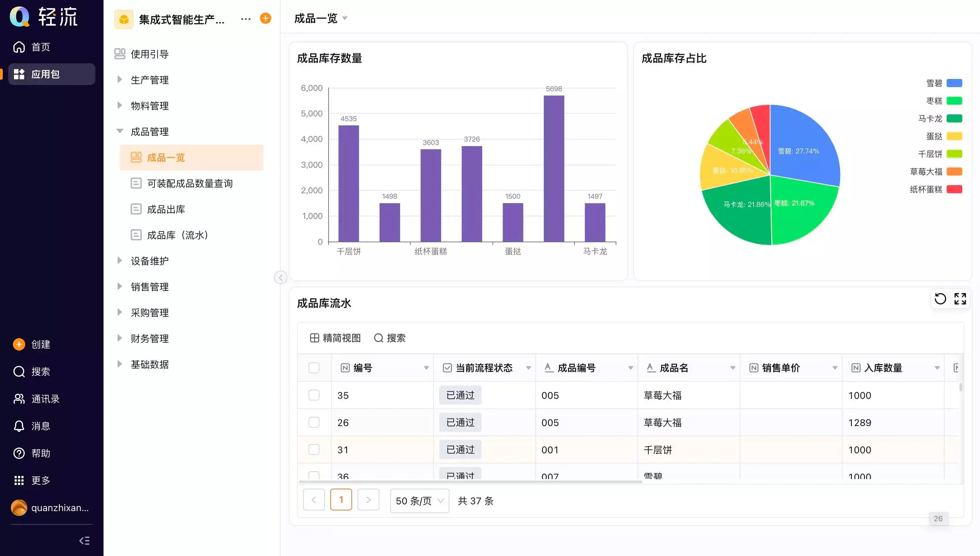Click the refresh icon in 成品库流水 panel
The height and width of the screenshot is (556, 980).
(x=940, y=299)
